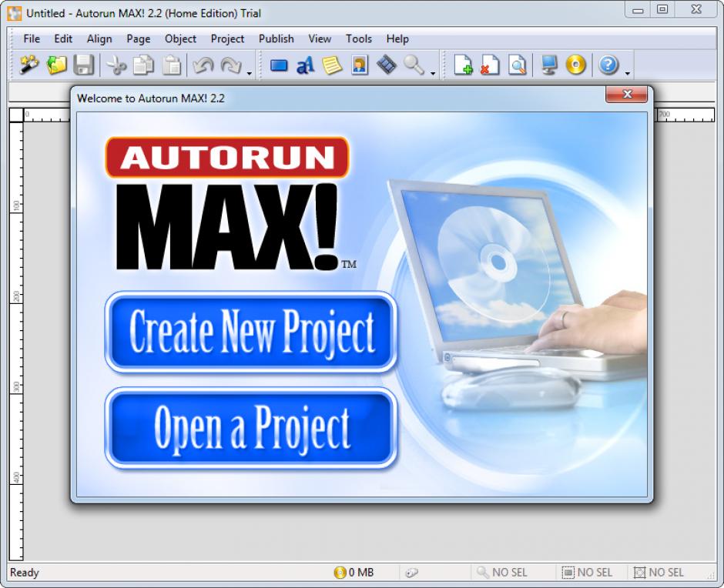The image size is (724, 588).
Task: Click the delete page red X icon
Action: tap(490, 65)
